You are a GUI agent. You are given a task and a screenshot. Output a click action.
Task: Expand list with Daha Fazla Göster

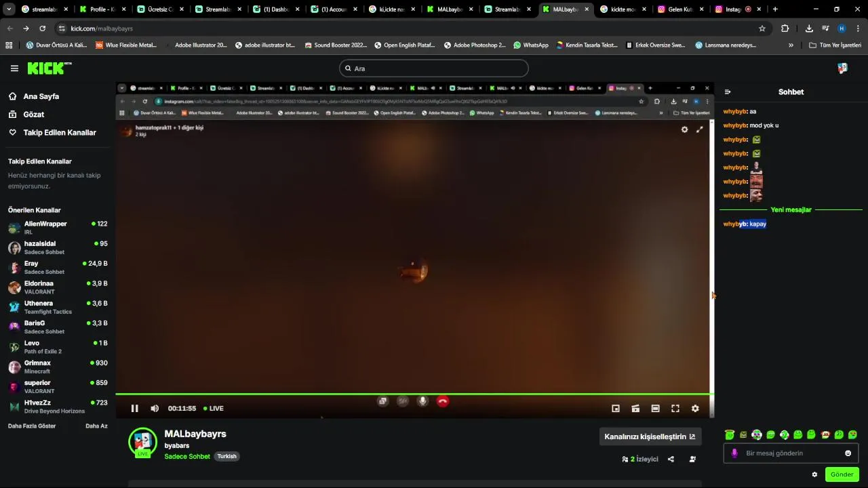[x=32, y=426]
